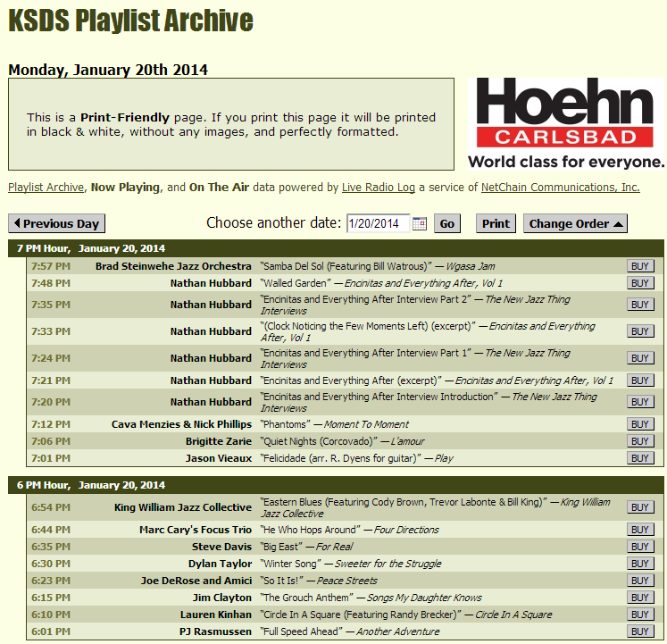This screenshot has width=667, height=644.
Task: Click the Monday, January 20th 2014 heading
Action: point(108,70)
